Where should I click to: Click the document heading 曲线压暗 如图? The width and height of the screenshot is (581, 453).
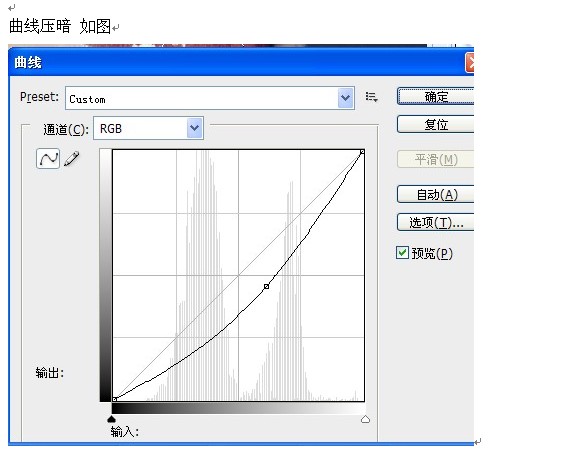pos(60,26)
